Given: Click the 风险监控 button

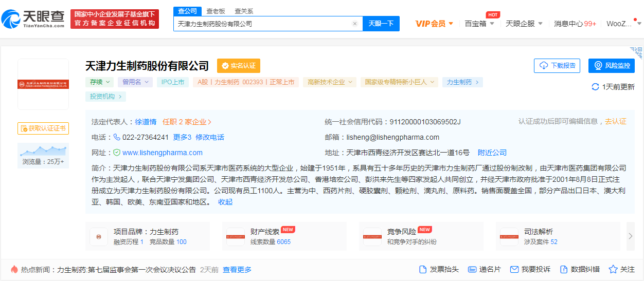Looking at the screenshot, I should [x=612, y=66].
